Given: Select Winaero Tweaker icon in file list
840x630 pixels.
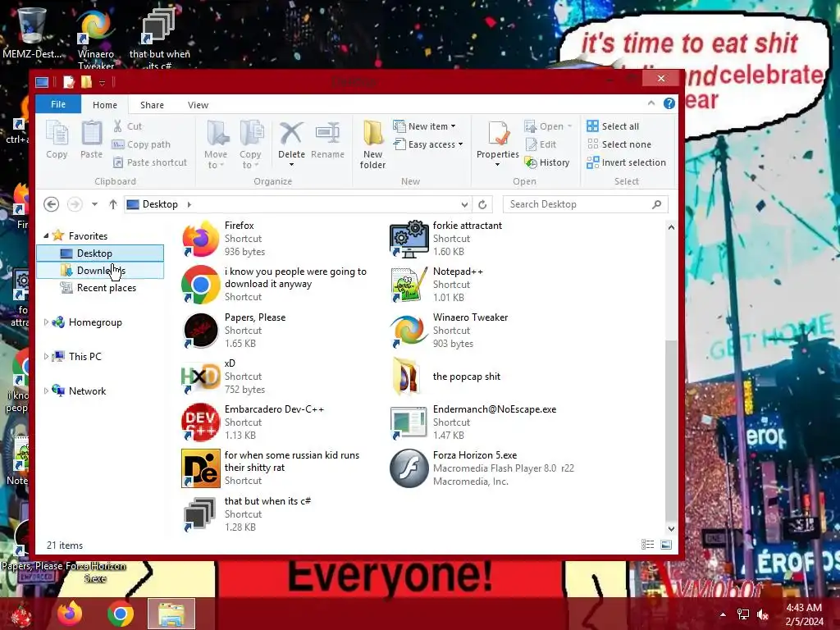Looking at the screenshot, I should (409, 331).
